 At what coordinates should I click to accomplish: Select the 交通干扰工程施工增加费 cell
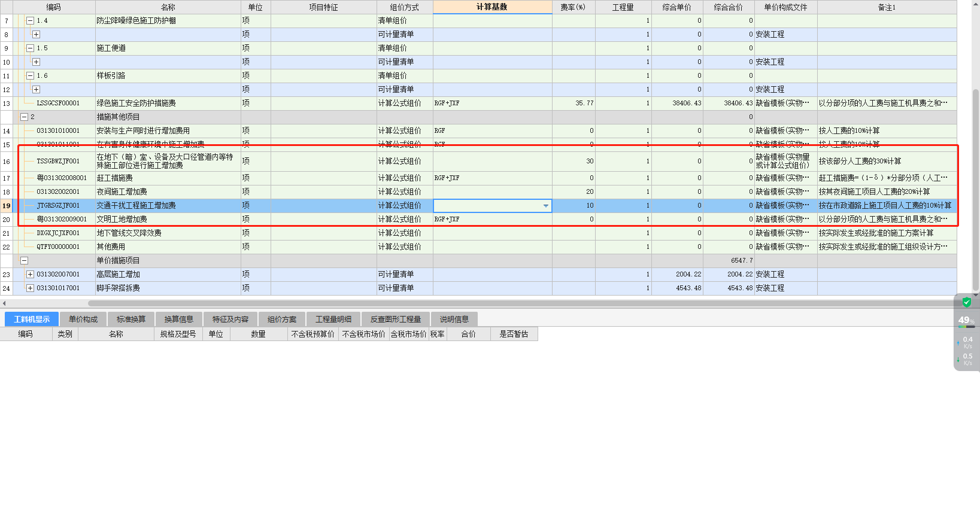point(168,205)
